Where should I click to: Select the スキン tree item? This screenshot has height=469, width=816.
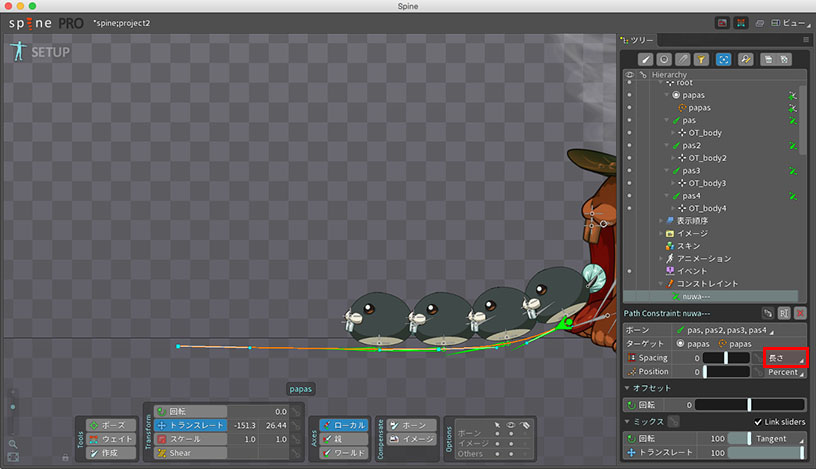683,246
